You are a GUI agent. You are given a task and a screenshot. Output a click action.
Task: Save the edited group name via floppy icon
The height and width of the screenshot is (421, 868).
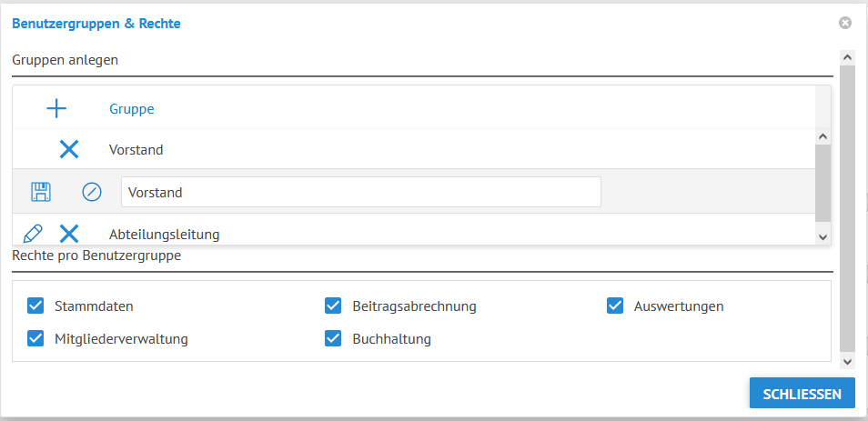point(40,192)
